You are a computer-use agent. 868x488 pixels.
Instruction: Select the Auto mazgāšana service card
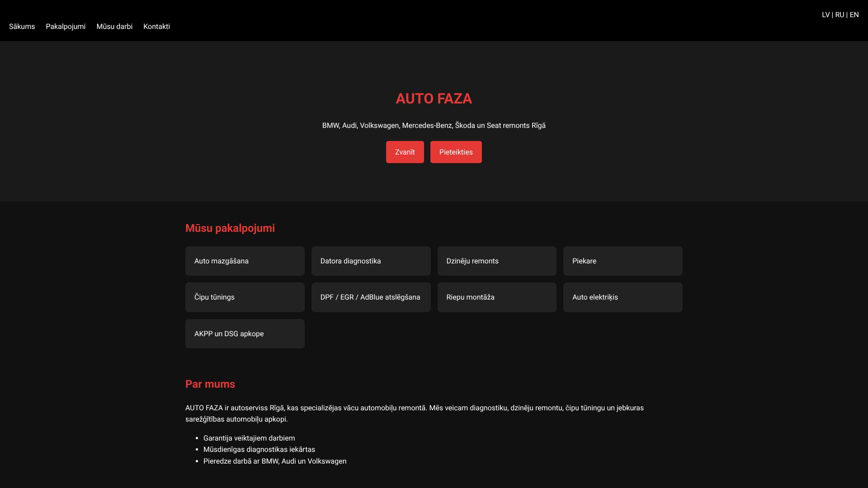coord(245,261)
